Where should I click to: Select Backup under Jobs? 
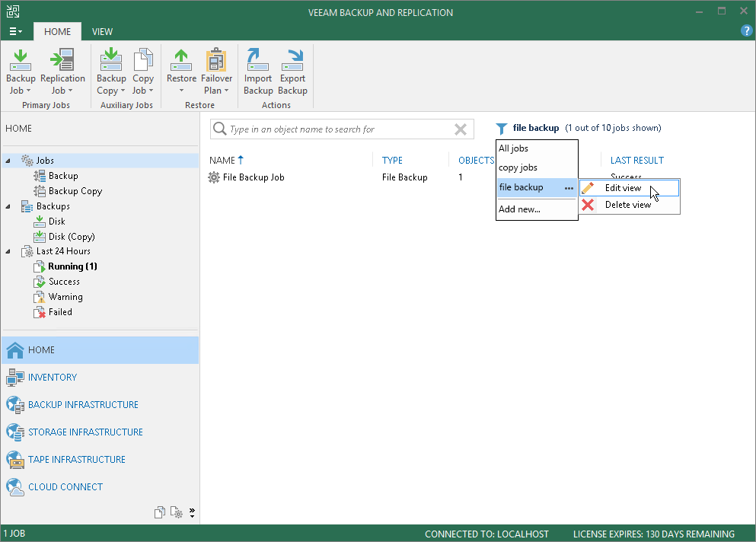[63, 176]
